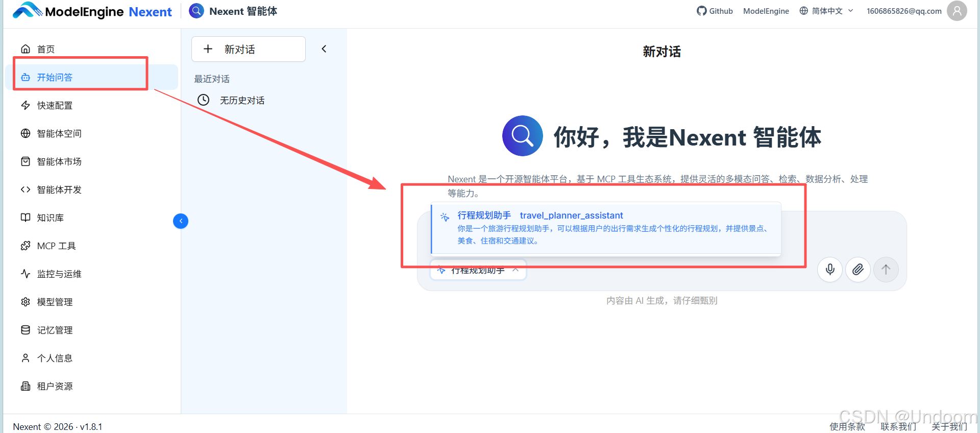Viewport: 980px width, 433px height.
Task: Click the 知识库 book icon
Action: pos(26,218)
